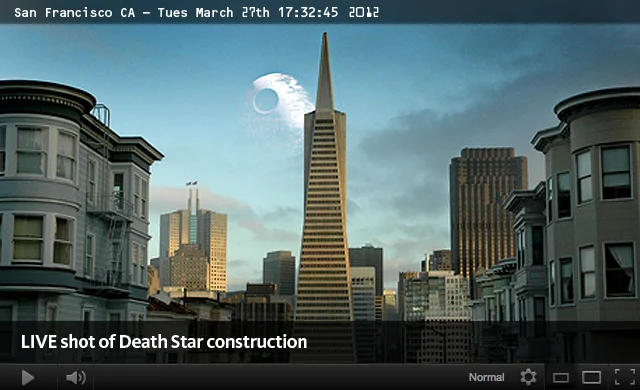Click the 'LIVE shot of Death Star construction' caption

(x=164, y=342)
